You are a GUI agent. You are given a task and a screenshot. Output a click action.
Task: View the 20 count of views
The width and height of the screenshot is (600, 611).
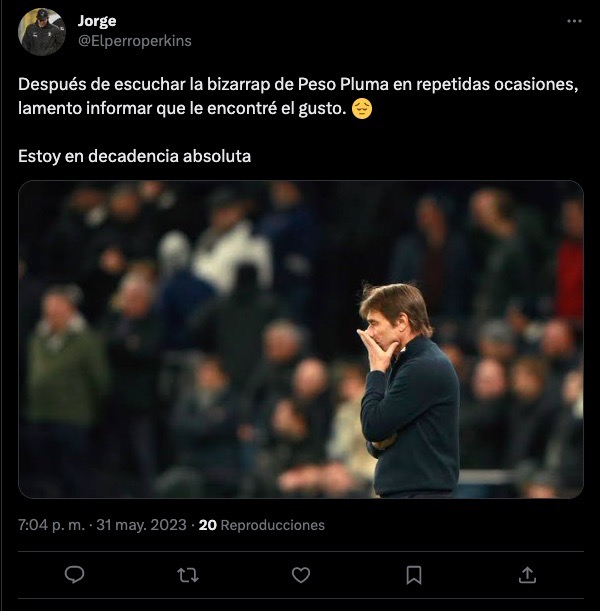click(x=208, y=524)
